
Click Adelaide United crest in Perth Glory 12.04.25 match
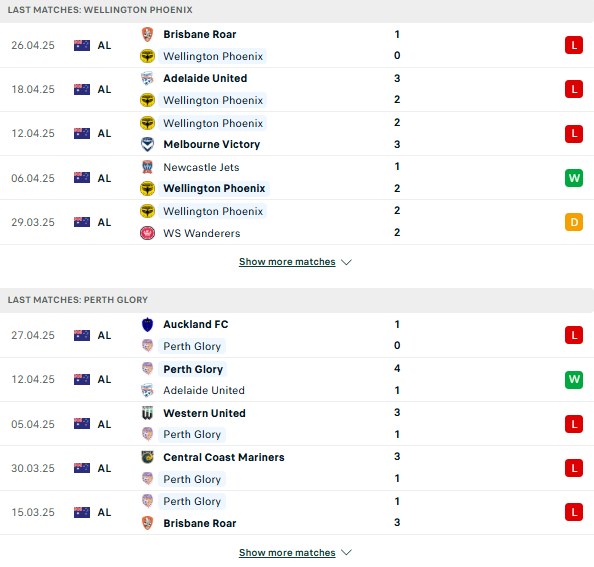coord(147,390)
